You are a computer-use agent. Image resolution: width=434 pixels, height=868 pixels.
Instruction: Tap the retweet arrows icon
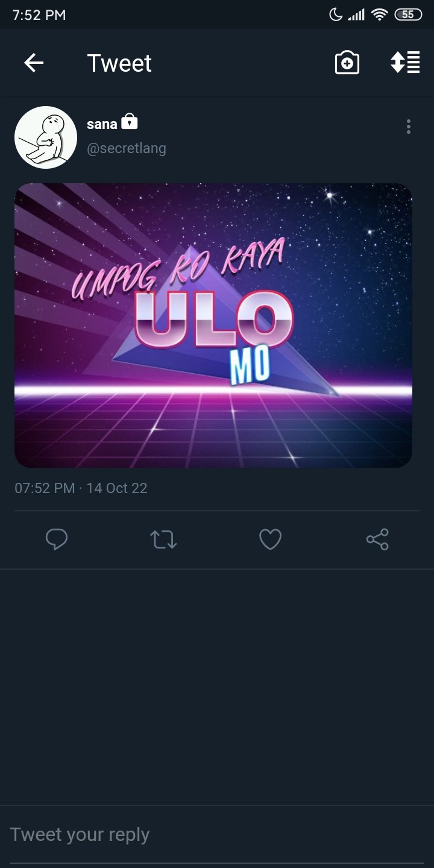(163, 539)
